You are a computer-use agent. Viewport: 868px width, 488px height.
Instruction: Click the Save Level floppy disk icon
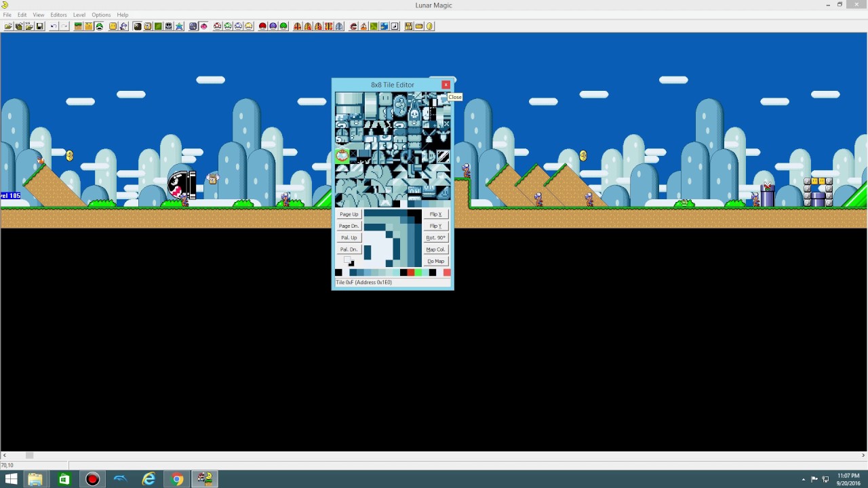tap(40, 26)
